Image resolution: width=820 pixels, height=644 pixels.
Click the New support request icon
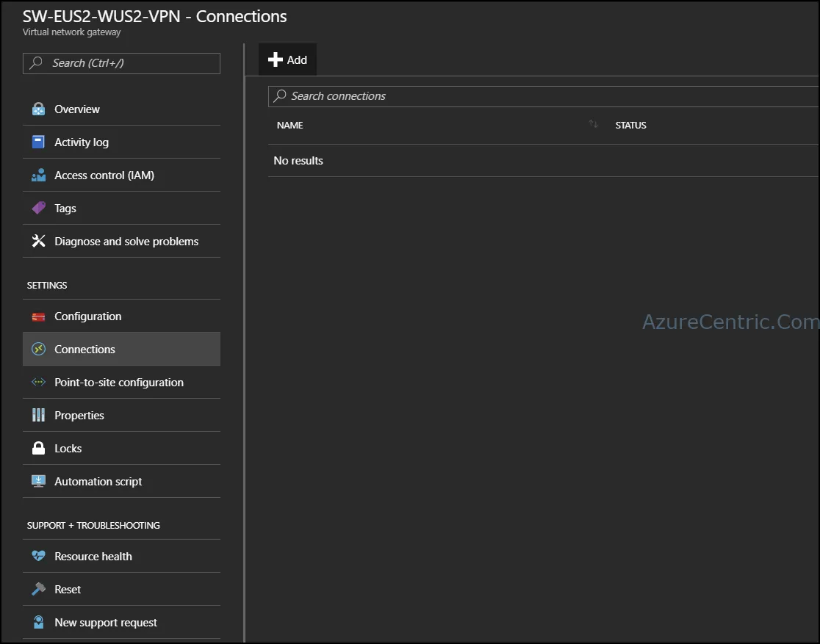38,622
